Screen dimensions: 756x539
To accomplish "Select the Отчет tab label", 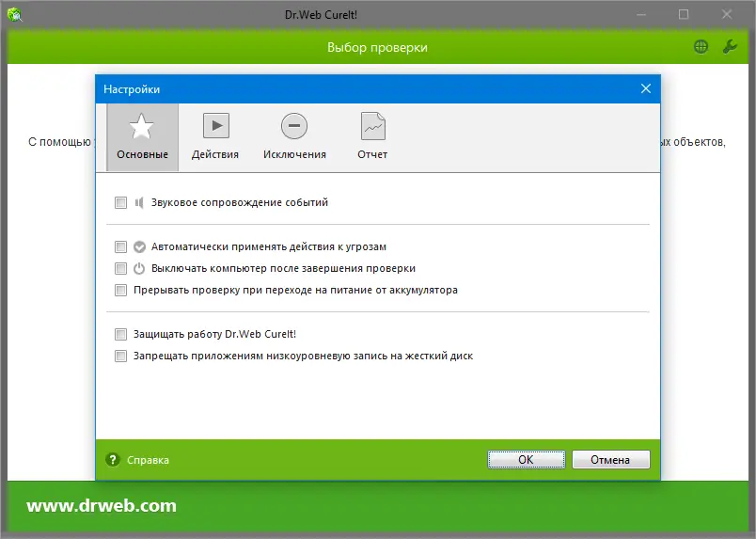I will [x=372, y=154].
